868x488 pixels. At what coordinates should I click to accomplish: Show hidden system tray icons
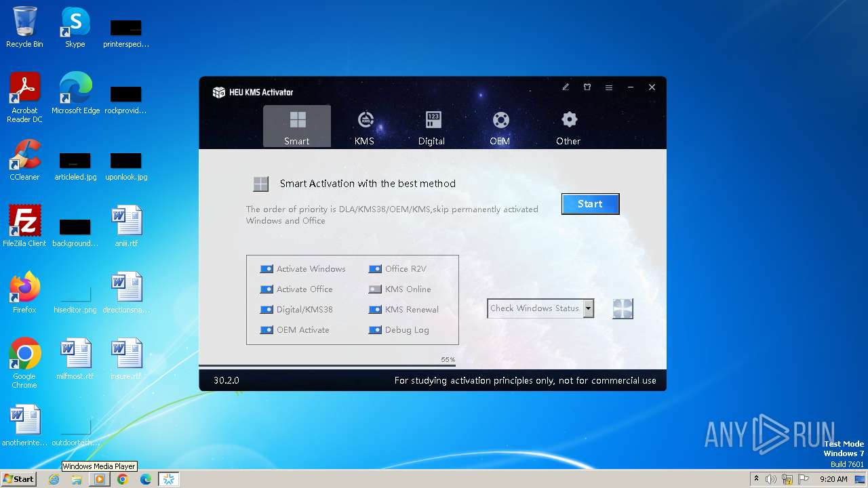click(757, 479)
